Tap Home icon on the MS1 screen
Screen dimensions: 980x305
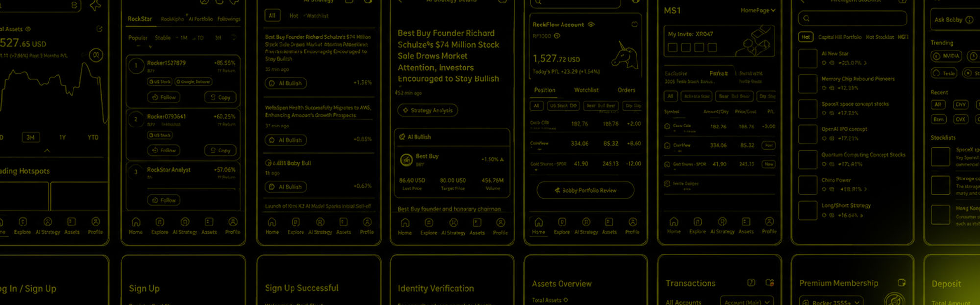click(x=674, y=222)
